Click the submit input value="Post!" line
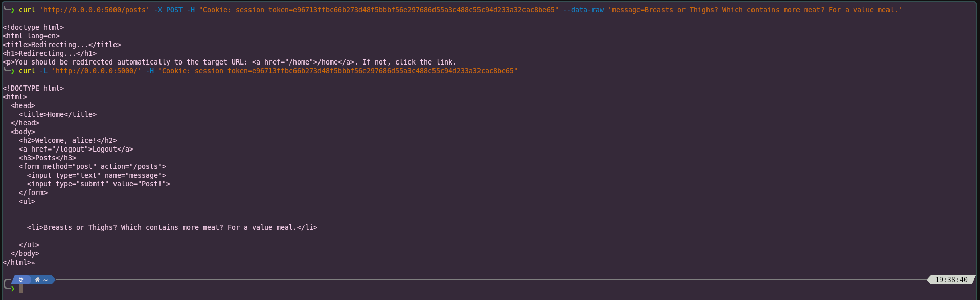This screenshot has width=980, height=300. click(99, 184)
